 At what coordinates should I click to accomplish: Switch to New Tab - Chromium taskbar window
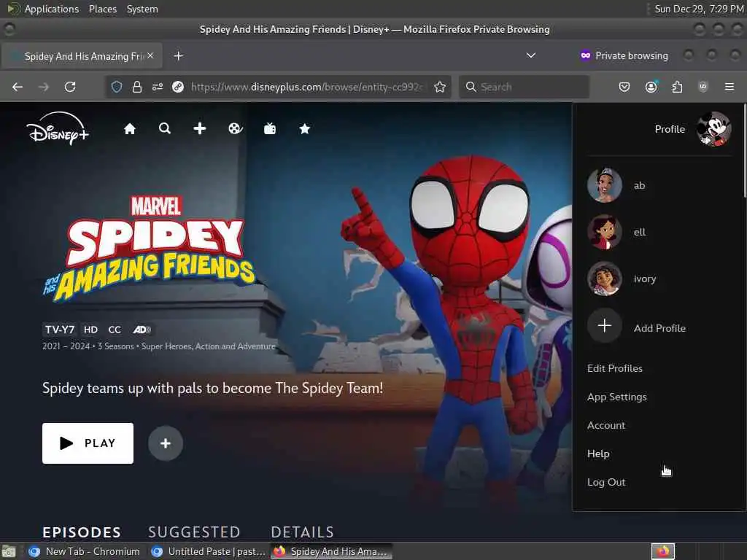[84, 551]
